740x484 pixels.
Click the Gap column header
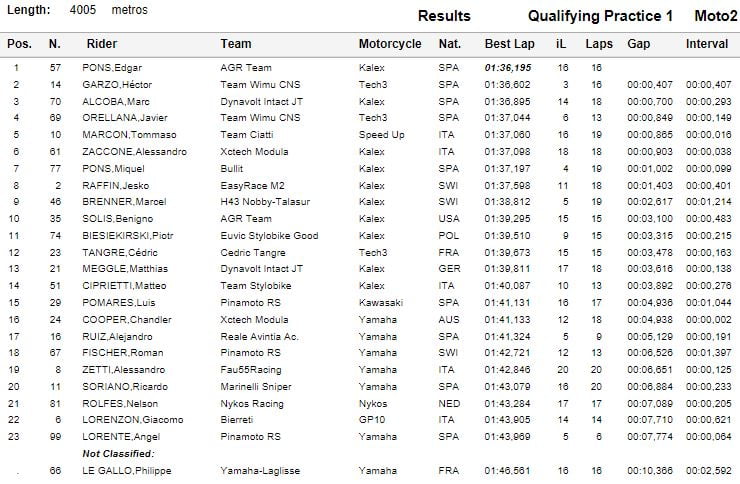coord(638,44)
